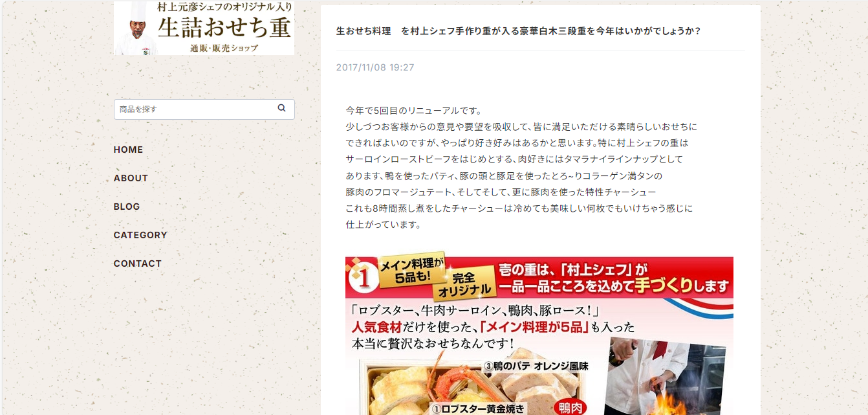Click the 2017/11/08 19:27 post date

point(375,67)
